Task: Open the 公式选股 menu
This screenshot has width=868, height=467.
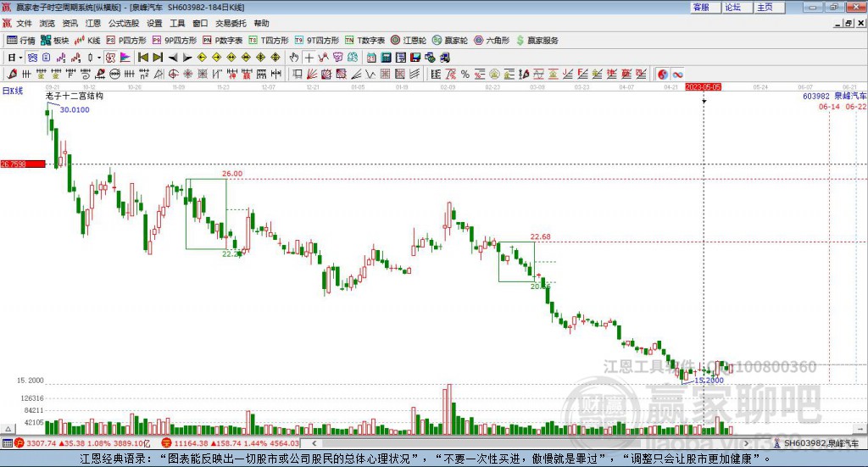Action: point(124,23)
